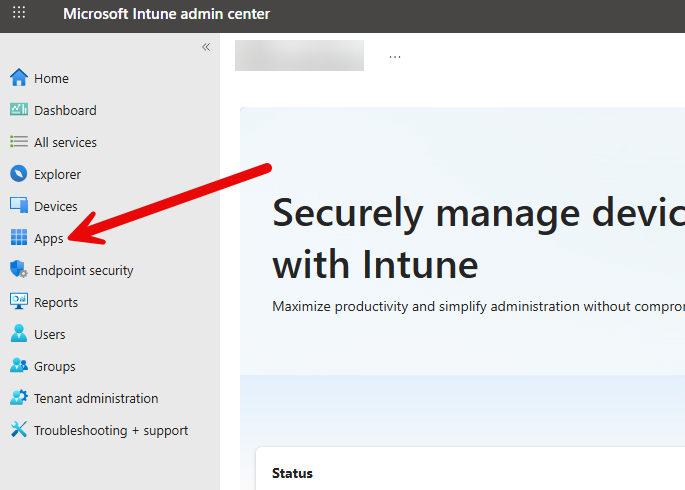Click the Microsoft Intune admin center title
This screenshot has width=685, height=490.
click(166, 15)
